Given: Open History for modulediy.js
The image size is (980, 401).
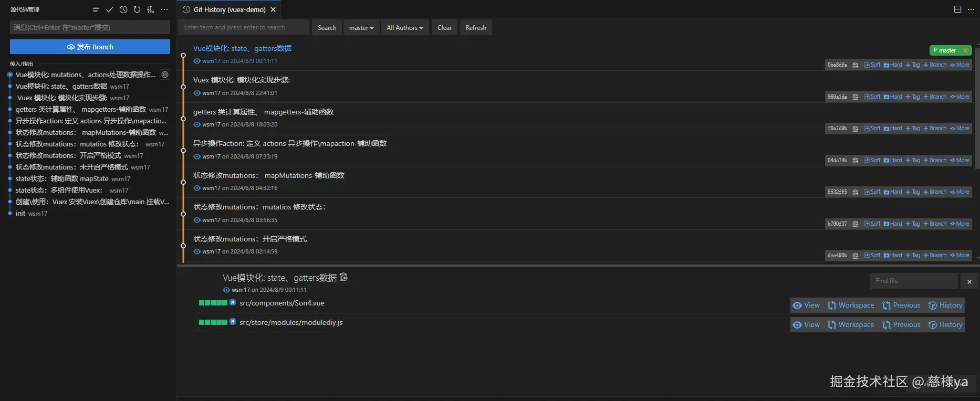Looking at the screenshot, I should 945,325.
